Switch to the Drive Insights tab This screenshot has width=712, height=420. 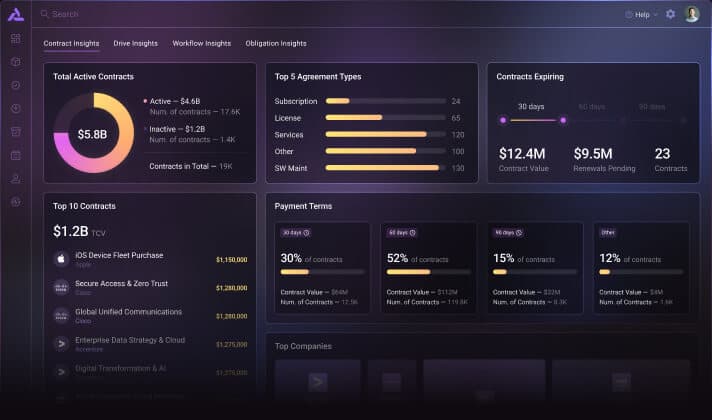tap(135, 44)
